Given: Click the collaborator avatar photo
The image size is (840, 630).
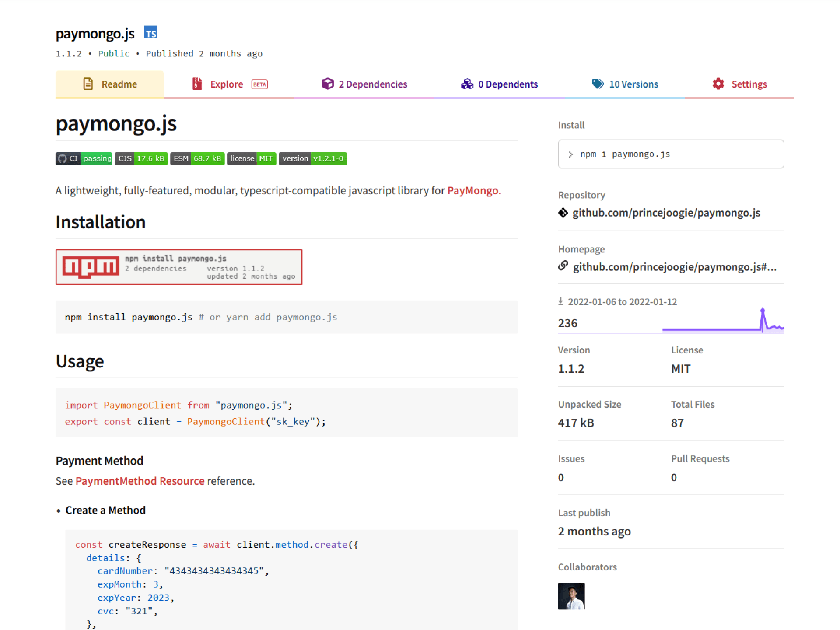Looking at the screenshot, I should point(571,596).
